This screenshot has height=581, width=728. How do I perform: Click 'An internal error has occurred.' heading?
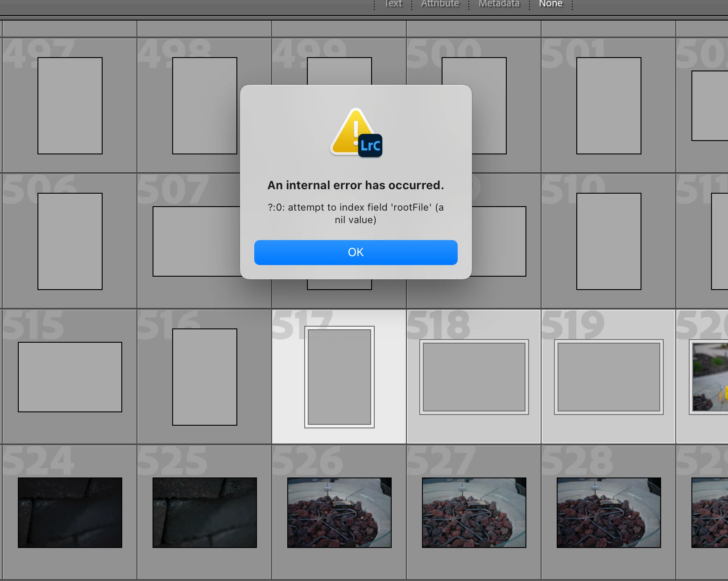356,185
